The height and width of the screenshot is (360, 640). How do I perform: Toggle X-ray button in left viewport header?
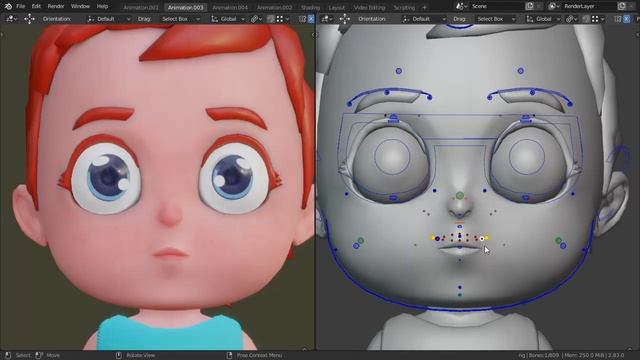click(311, 19)
